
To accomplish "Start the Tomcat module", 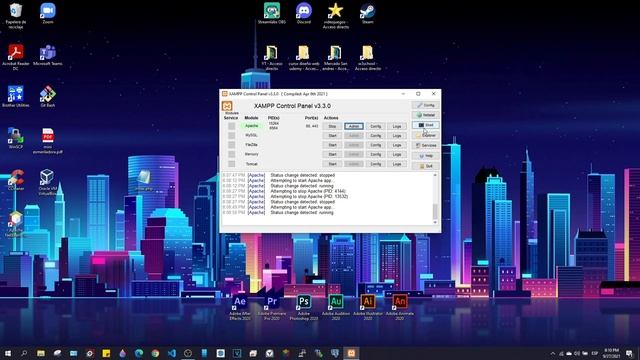I will click(332, 164).
